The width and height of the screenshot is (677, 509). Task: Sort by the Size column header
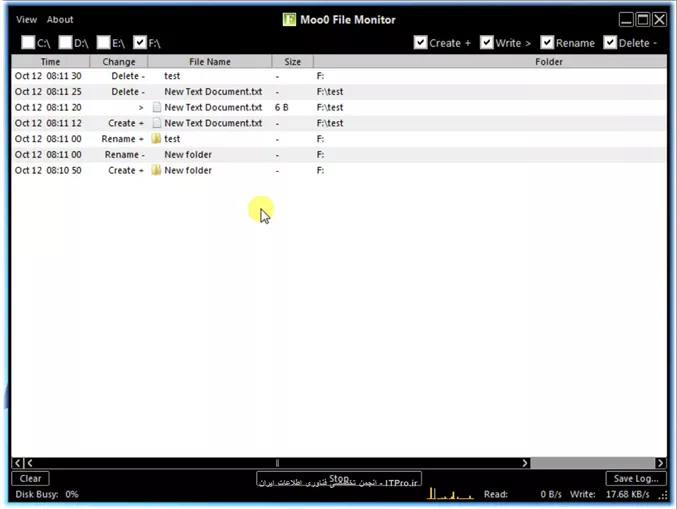(292, 61)
